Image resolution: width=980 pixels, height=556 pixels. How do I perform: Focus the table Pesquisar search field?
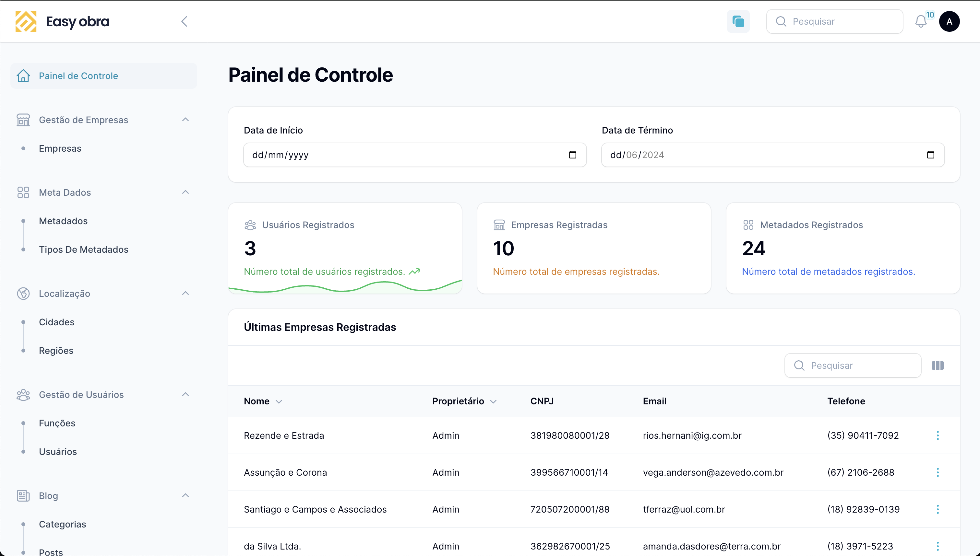click(x=853, y=365)
